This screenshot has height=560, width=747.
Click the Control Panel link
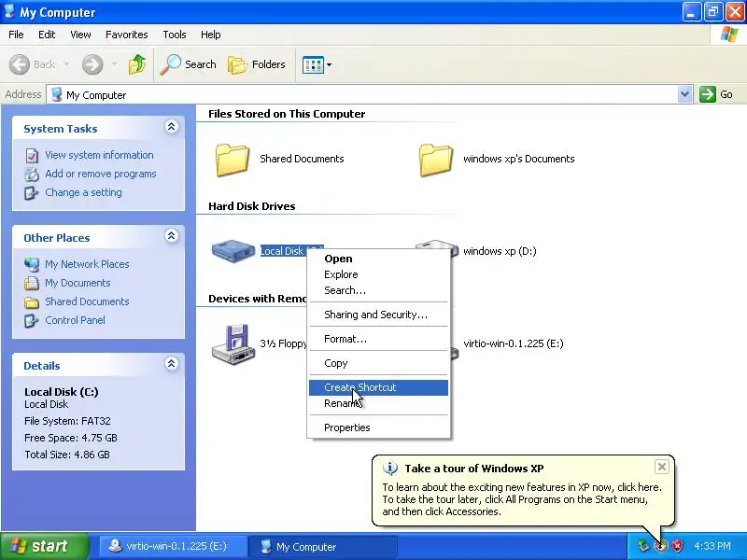point(75,320)
